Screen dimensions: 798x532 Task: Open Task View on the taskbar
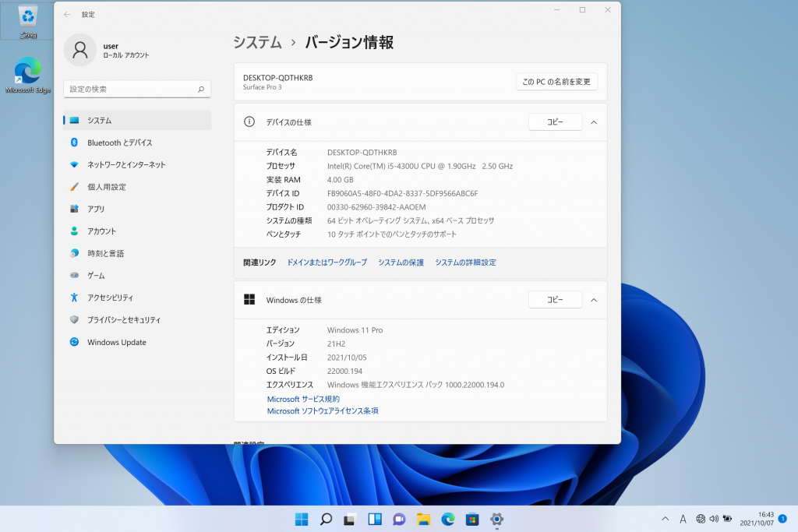click(x=350, y=520)
